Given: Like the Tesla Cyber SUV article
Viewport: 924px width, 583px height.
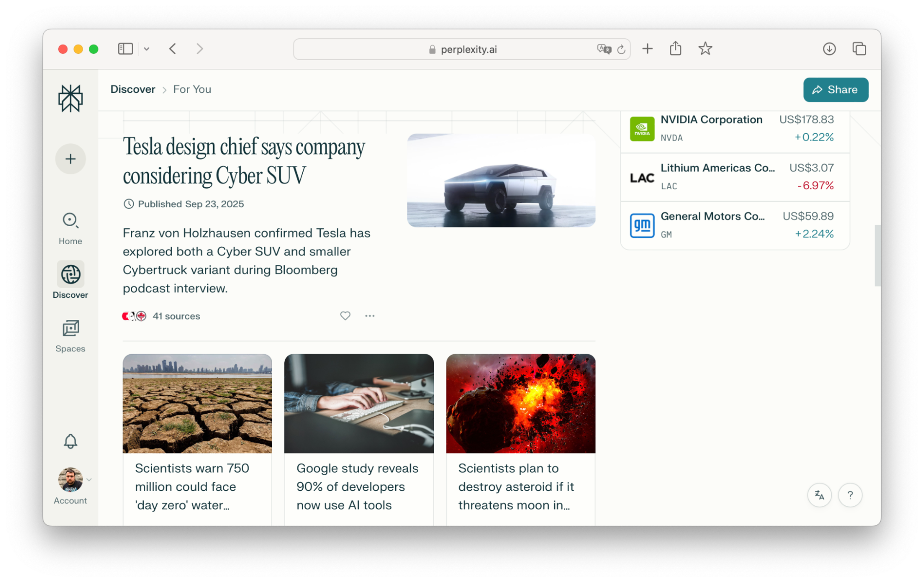Looking at the screenshot, I should click(345, 316).
